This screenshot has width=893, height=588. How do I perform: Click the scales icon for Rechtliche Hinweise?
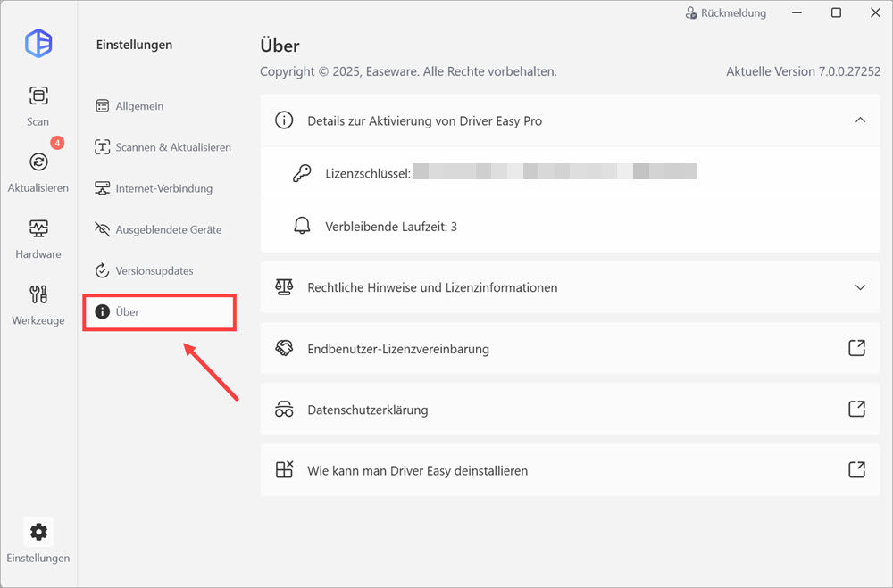coord(284,287)
